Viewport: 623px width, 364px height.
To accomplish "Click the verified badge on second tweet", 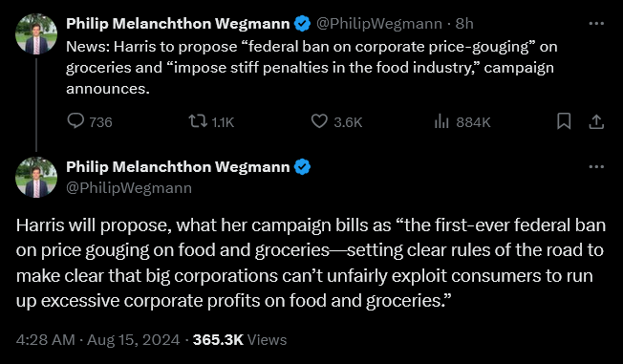I will pyautogui.click(x=302, y=167).
